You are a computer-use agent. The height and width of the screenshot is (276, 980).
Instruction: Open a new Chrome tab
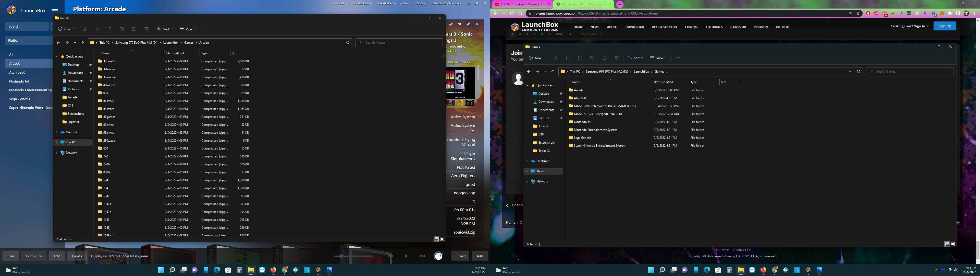coord(620,4)
